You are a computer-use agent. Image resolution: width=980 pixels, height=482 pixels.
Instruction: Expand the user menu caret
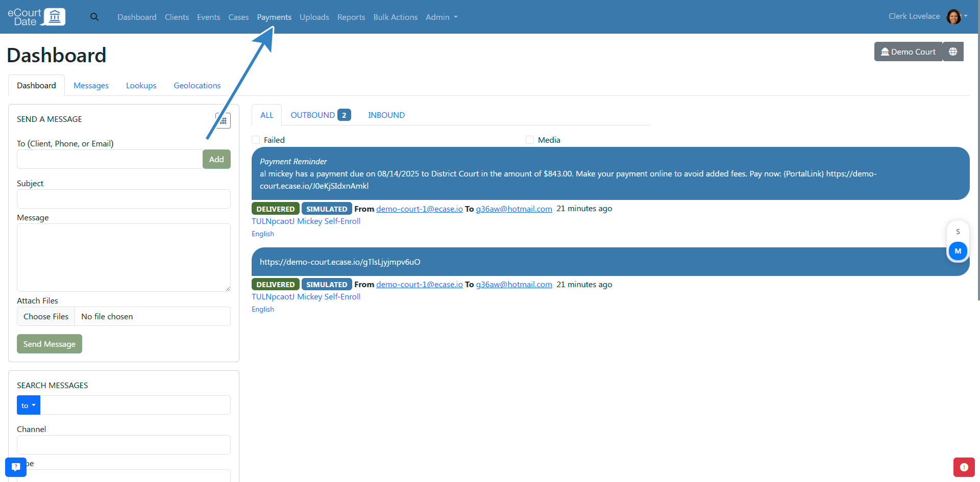966,16
